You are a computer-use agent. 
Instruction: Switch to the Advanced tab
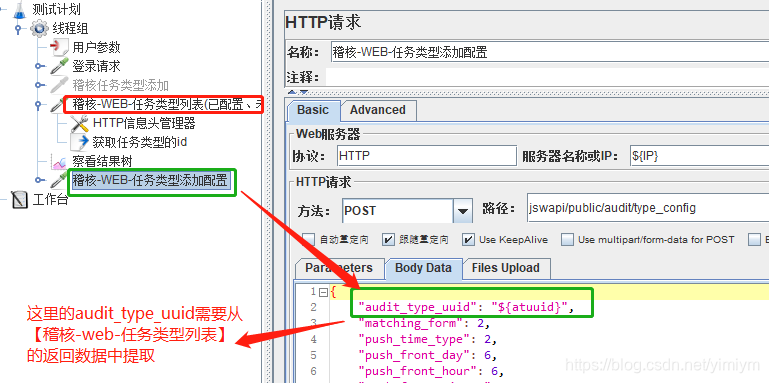pos(378,110)
